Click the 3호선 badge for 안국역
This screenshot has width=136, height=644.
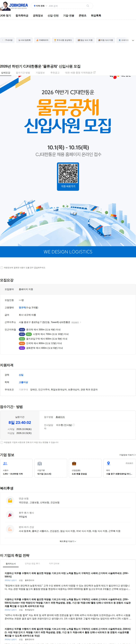[22, 343]
